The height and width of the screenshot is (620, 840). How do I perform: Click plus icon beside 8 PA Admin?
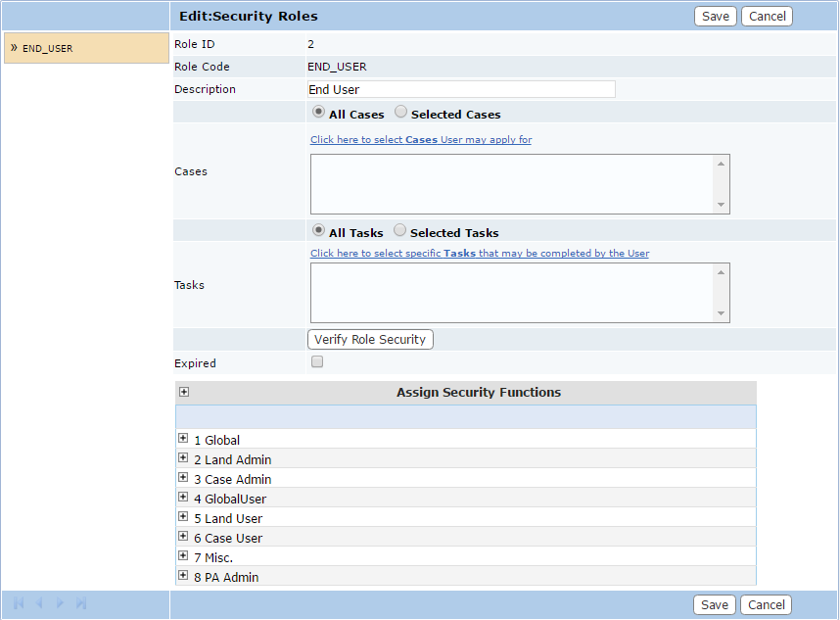(x=183, y=576)
